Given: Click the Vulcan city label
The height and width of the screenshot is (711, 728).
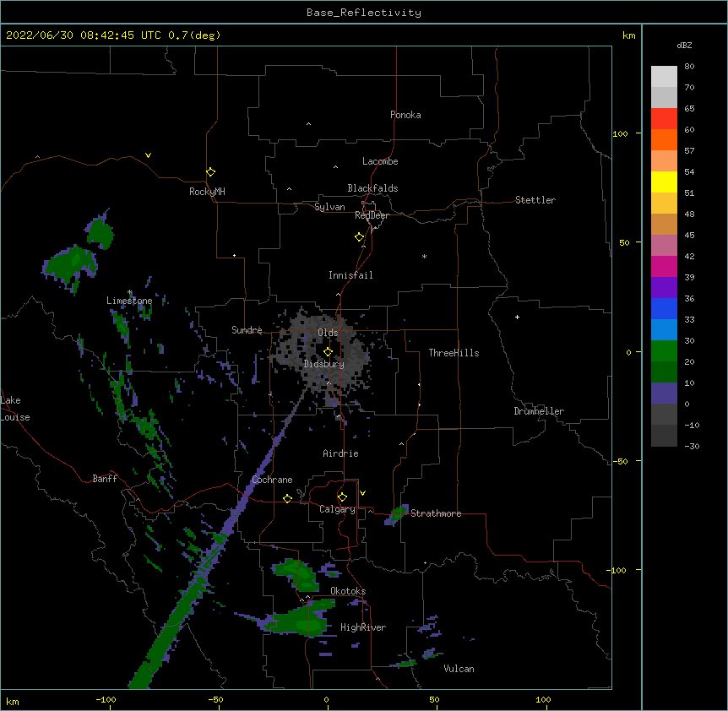Looking at the screenshot, I should 459,669.
